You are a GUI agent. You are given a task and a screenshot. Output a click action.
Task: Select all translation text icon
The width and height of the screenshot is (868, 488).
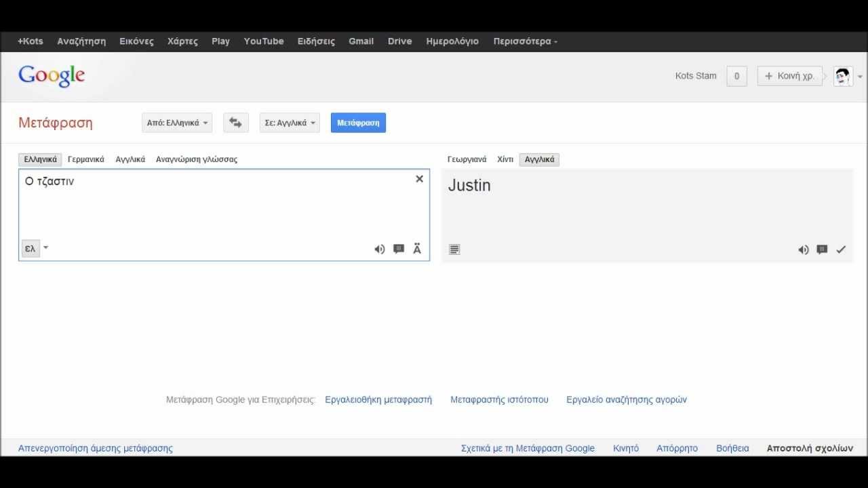pyautogui.click(x=454, y=249)
